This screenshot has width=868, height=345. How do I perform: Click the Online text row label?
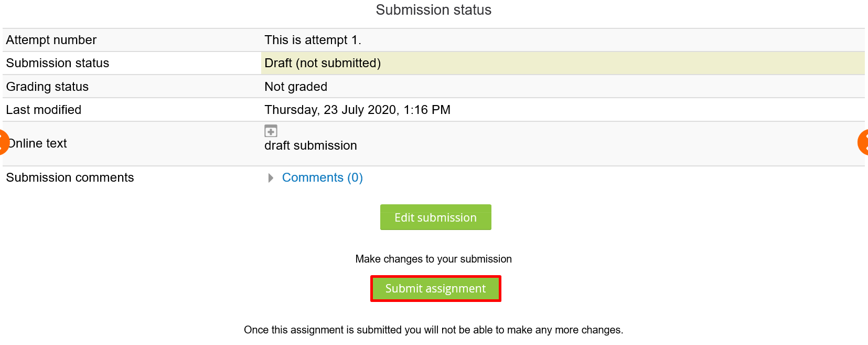(x=39, y=143)
